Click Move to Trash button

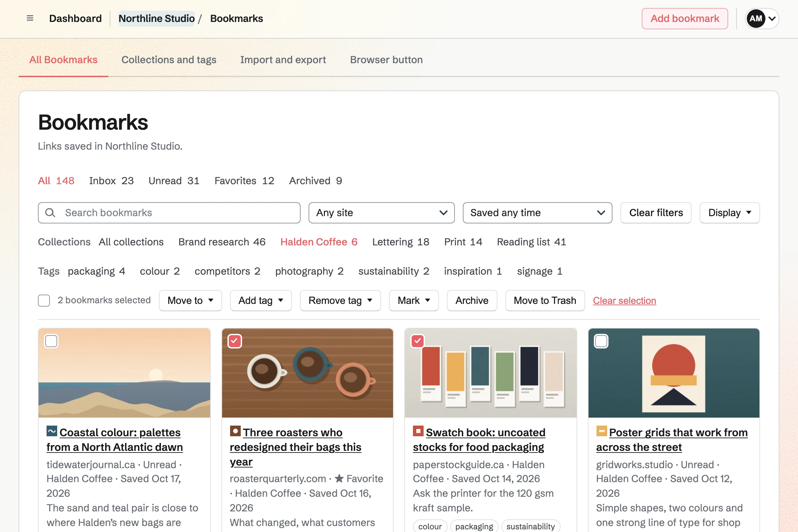[x=545, y=301]
